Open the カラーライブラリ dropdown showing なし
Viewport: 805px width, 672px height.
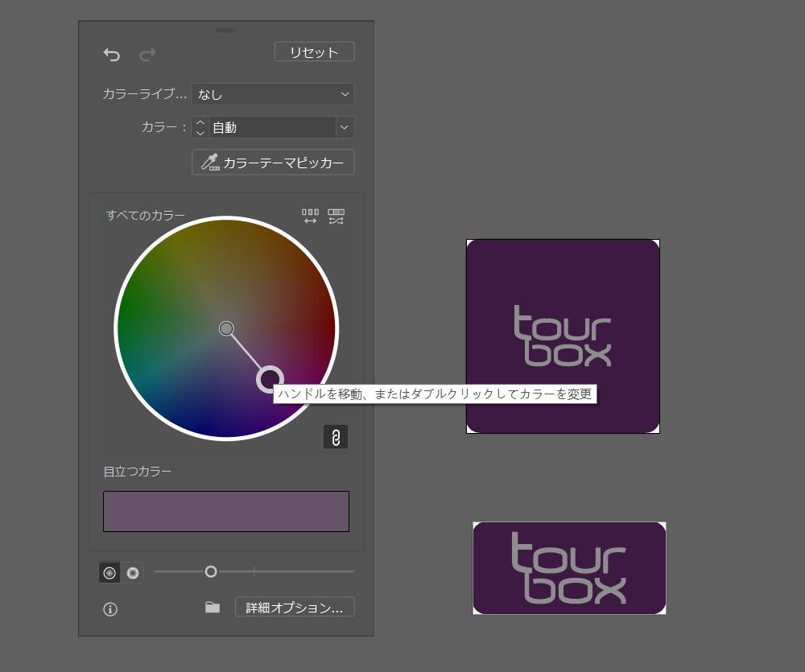click(x=273, y=94)
